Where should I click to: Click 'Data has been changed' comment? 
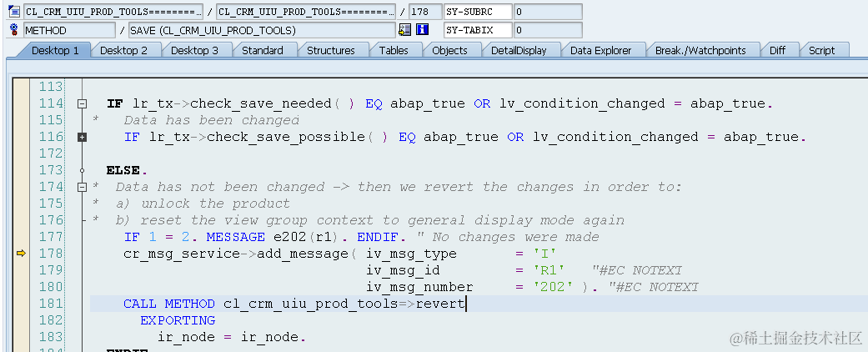pos(212,120)
